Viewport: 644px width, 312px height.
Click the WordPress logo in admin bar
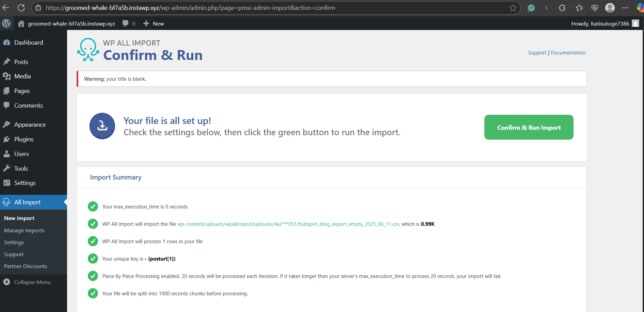coord(6,23)
